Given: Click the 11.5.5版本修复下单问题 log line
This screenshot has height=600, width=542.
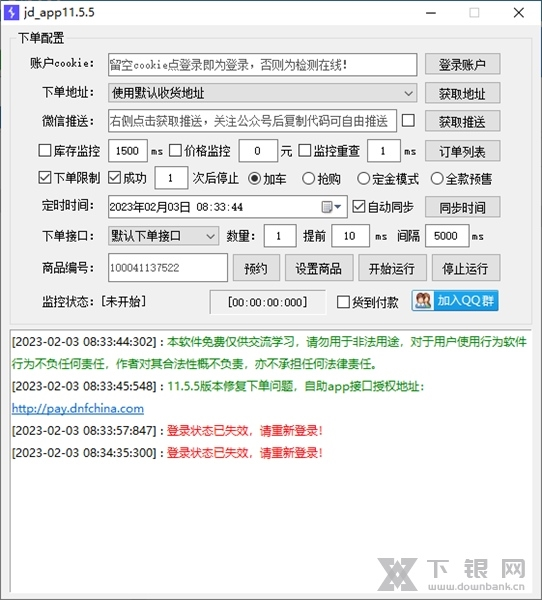Looking at the screenshot, I should point(218,386).
